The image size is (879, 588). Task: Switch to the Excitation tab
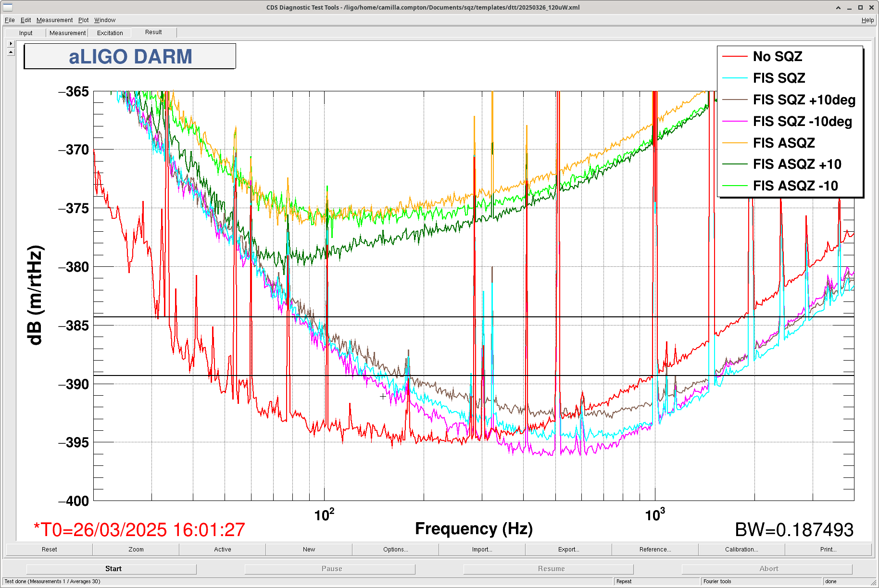[110, 33]
